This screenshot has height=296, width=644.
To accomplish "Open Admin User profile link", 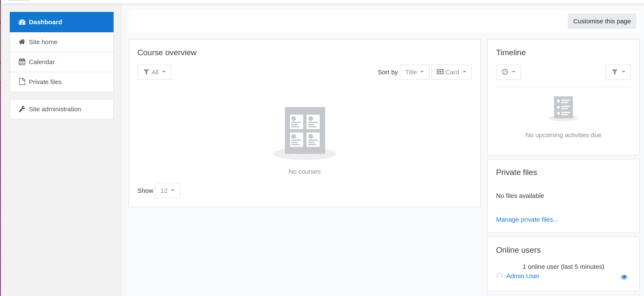I will tap(523, 276).
